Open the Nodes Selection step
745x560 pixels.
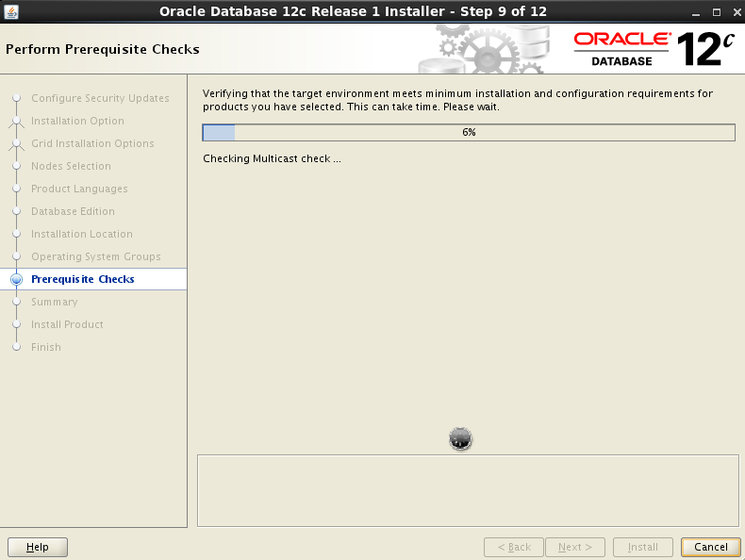[71, 166]
